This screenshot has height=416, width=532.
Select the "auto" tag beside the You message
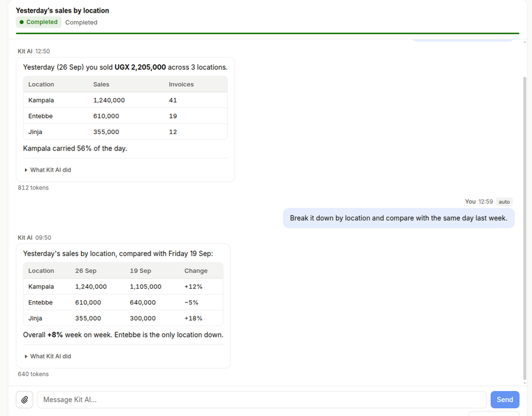coord(504,202)
